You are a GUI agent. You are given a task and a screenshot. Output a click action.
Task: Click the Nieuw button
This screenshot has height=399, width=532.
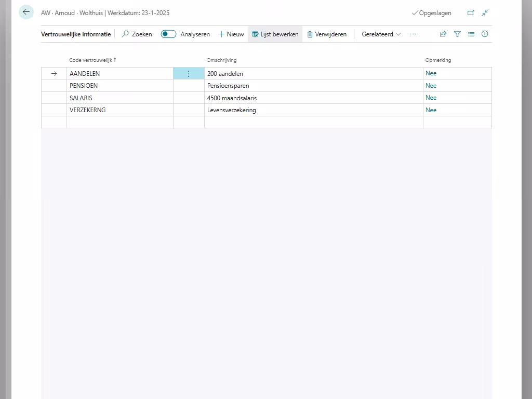pyautogui.click(x=231, y=34)
